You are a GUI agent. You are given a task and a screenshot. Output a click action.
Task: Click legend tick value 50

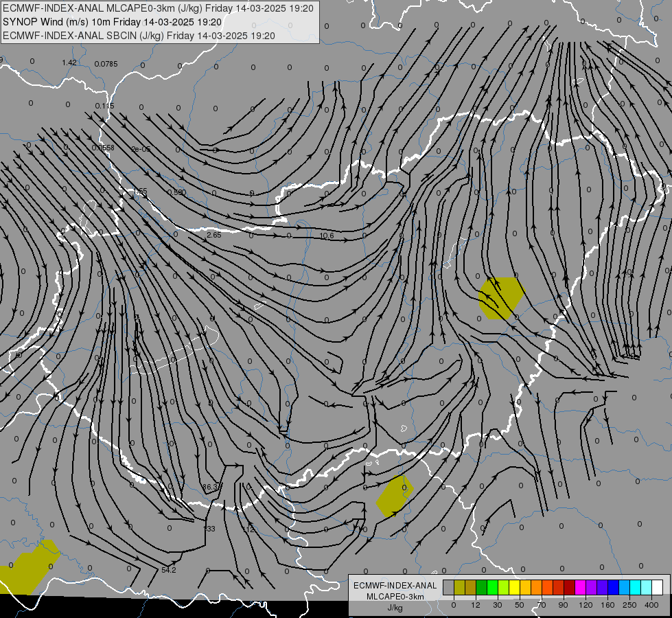520,605
